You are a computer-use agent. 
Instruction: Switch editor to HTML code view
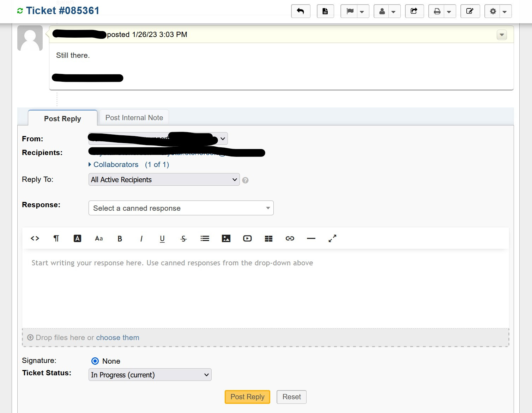pos(35,239)
